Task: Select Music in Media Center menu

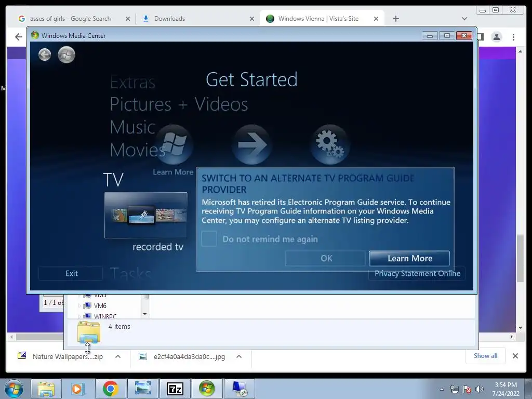Action: pos(132,127)
